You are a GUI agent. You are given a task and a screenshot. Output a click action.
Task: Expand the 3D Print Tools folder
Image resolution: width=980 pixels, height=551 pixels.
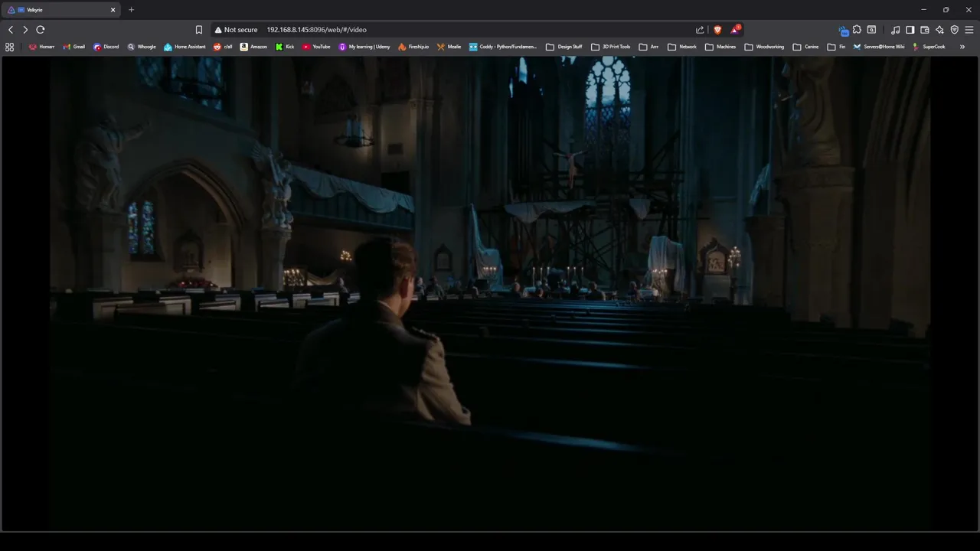point(610,47)
